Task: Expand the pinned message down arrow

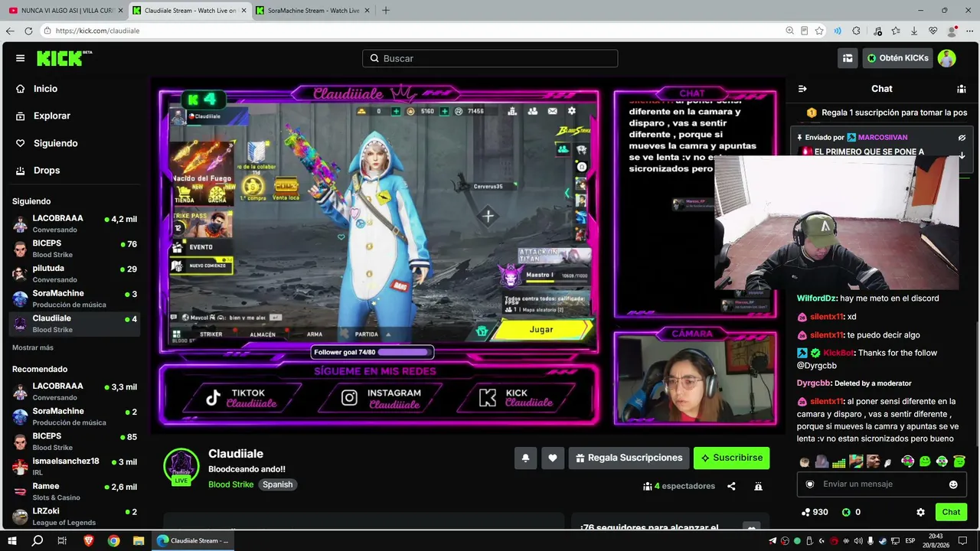Action: pos(962,155)
